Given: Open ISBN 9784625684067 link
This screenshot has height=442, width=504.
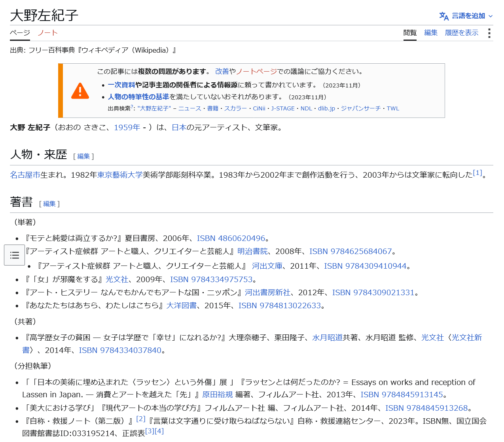Looking at the screenshot, I should point(351,251).
